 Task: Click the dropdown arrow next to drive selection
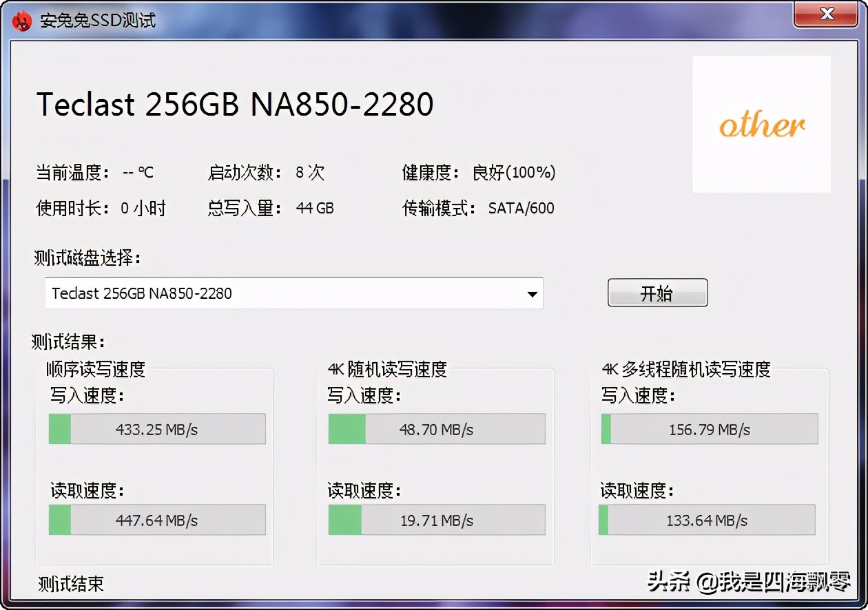[x=531, y=293]
